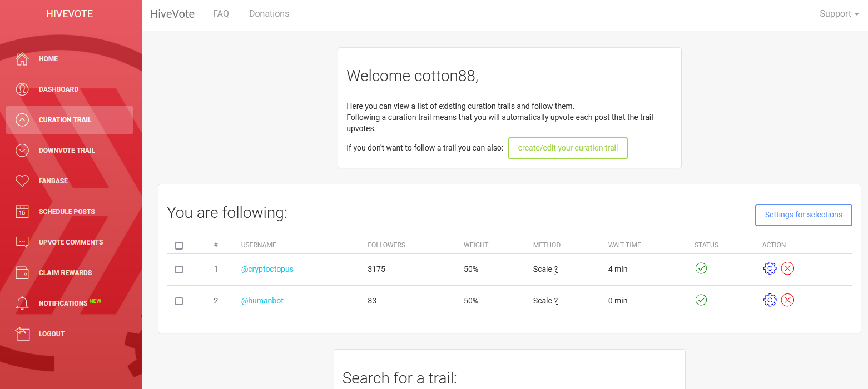Viewport: 868px width, 389px height.
Task: Open @humanbot profile link
Action: [x=262, y=301]
